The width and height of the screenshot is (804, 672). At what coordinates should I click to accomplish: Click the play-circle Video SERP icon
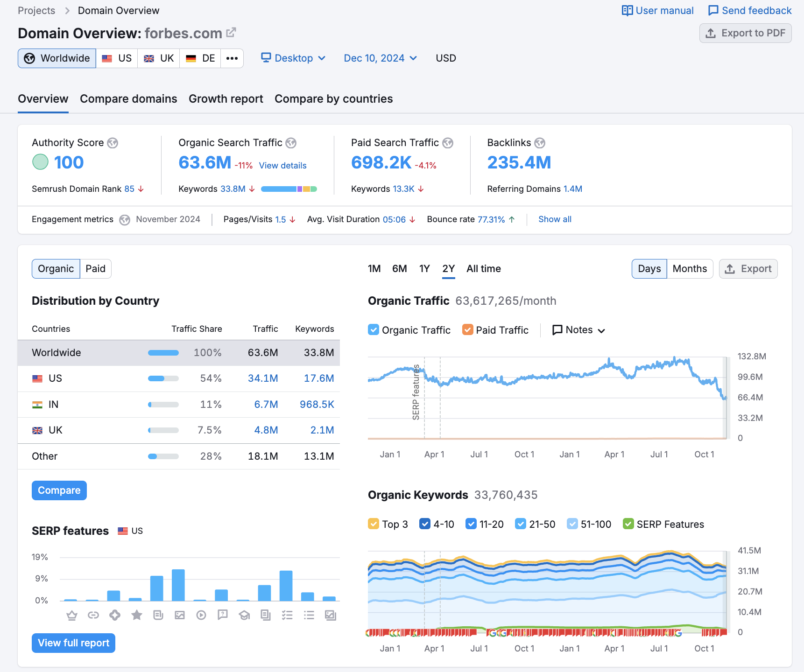tap(201, 616)
